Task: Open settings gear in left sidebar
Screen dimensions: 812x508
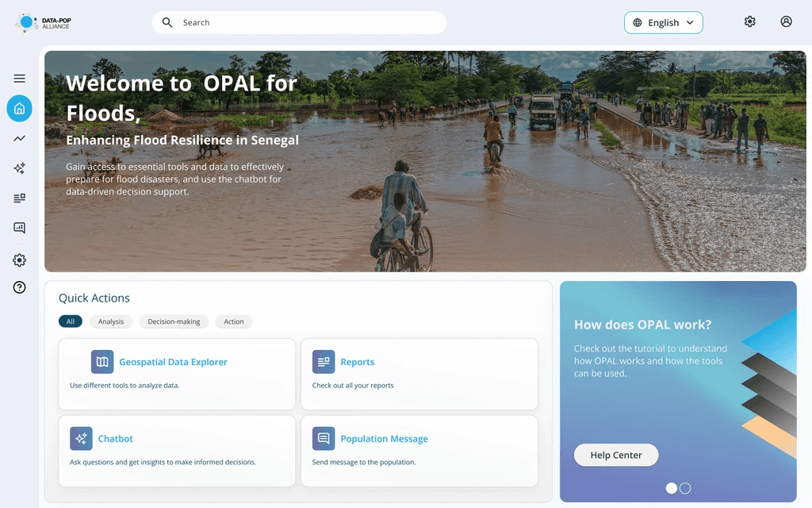Action: point(19,260)
